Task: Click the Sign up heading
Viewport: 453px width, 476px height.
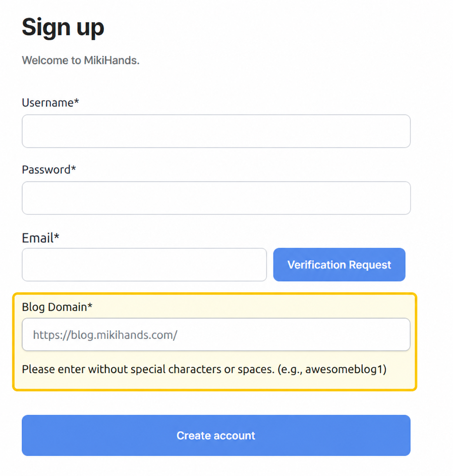Action: point(63,27)
